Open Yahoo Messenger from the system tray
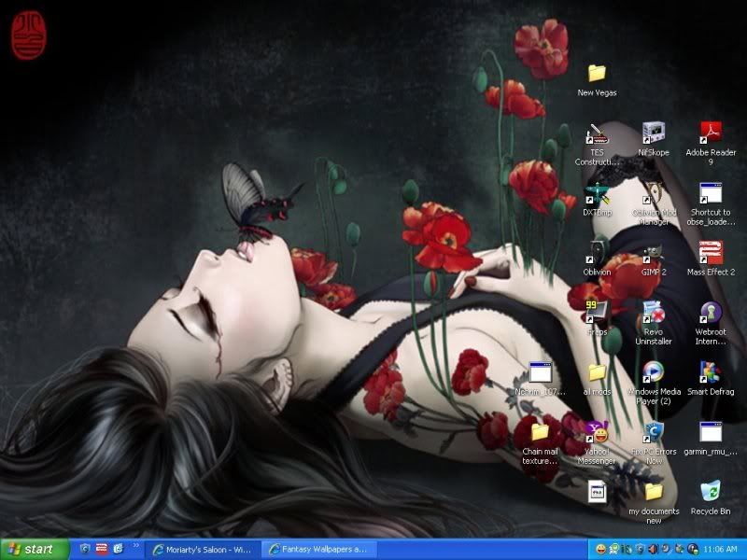The image size is (747, 560). (x=602, y=549)
